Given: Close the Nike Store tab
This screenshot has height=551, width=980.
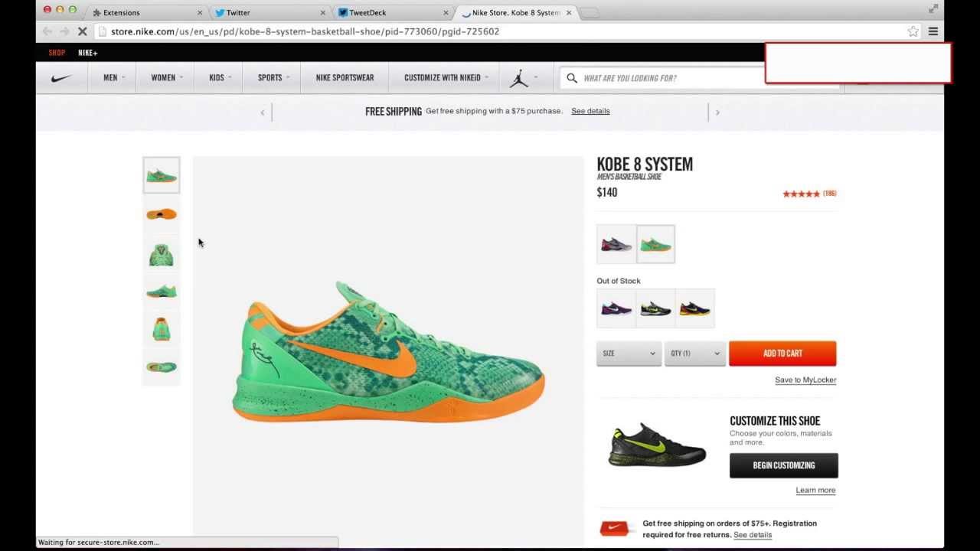Looking at the screenshot, I should (x=568, y=13).
